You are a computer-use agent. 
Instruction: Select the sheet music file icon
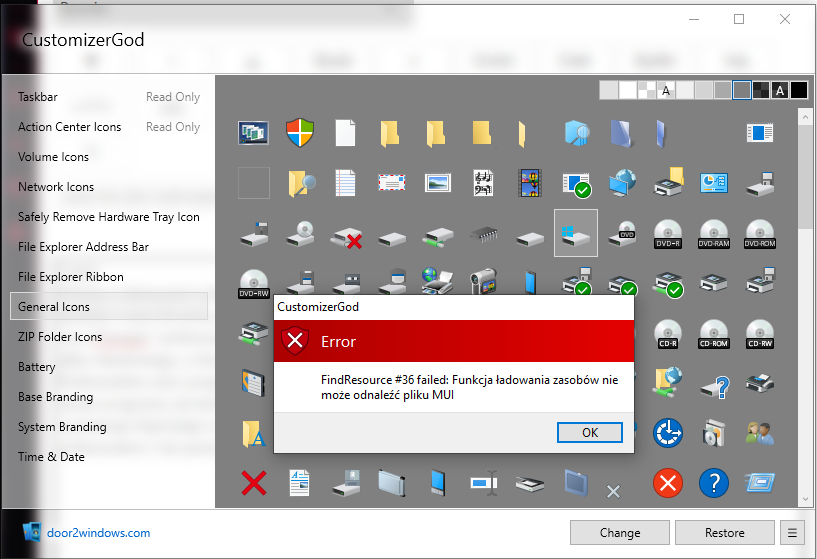[484, 183]
